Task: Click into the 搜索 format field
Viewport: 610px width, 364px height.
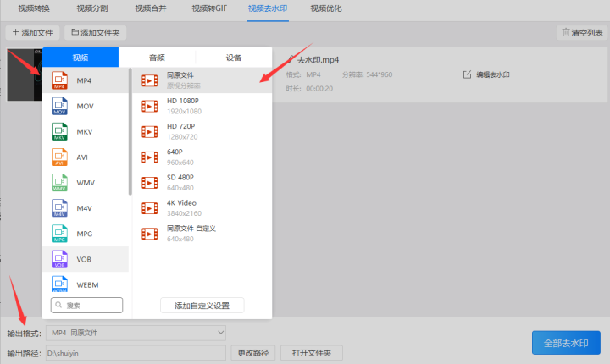Action: click(x=86, y=306)
